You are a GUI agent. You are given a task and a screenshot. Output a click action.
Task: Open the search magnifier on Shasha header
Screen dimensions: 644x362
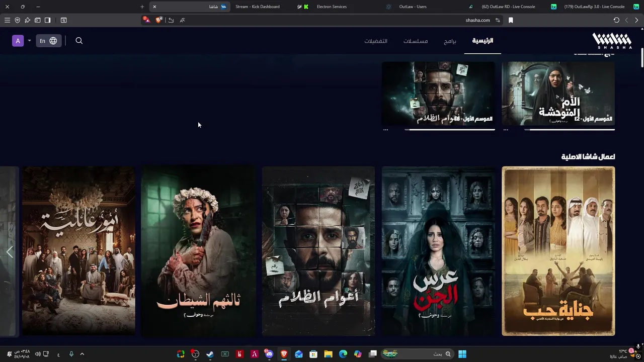click(x=79, y=41)
